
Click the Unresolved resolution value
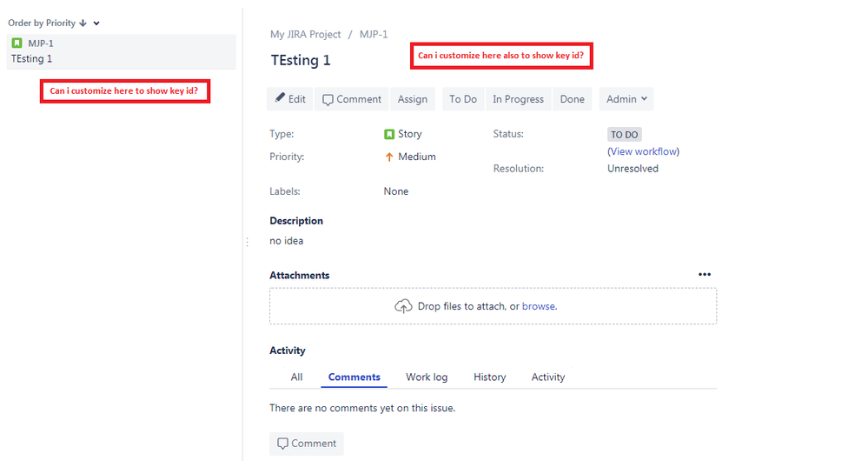pos(633,169)
